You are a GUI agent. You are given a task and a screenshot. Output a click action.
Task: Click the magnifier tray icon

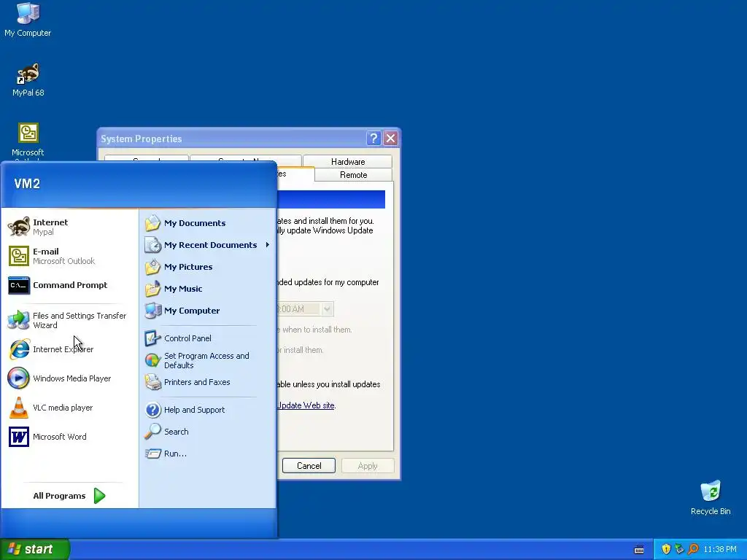(693, 549)
